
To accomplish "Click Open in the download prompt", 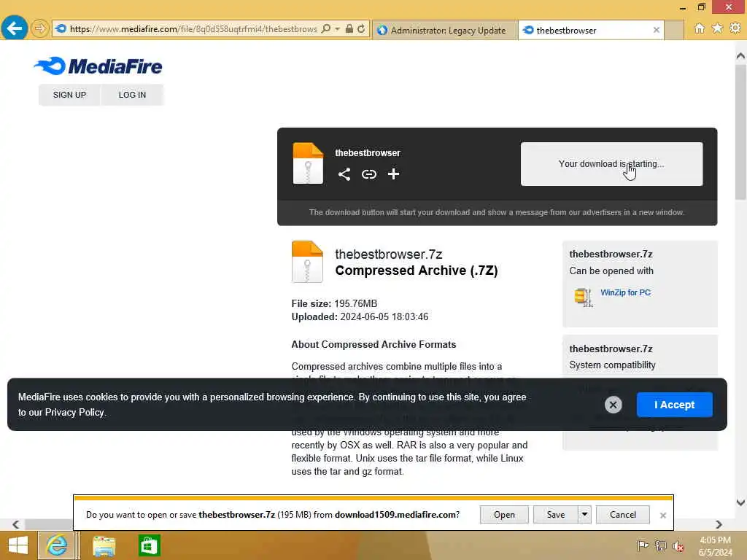I will (x=504, y=515).
